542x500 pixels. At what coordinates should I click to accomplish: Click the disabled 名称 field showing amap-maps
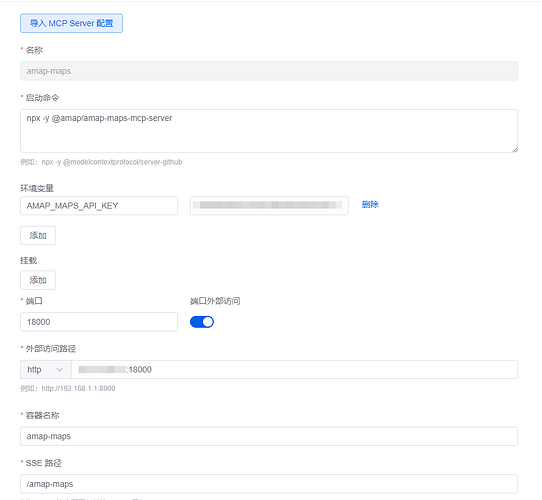[269, 71]
